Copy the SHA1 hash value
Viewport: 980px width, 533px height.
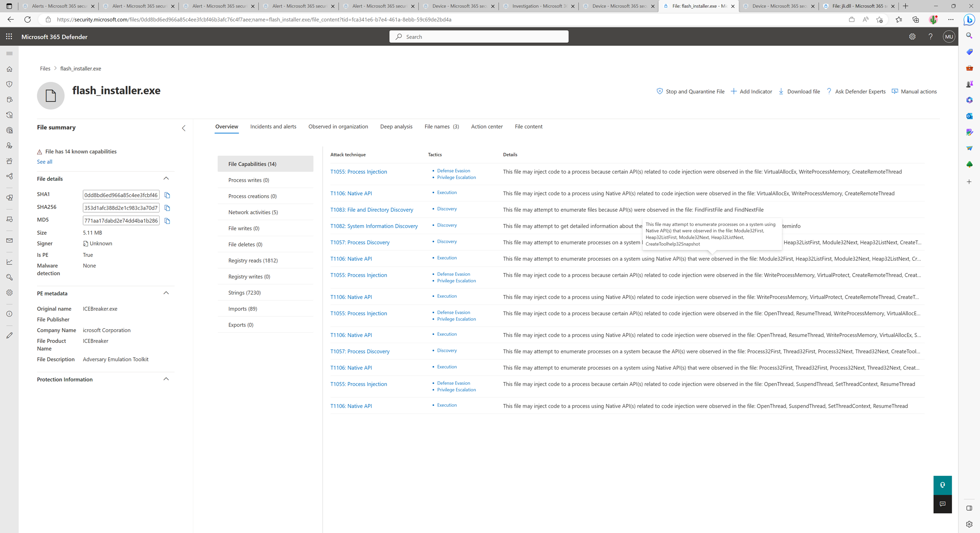(167, 195)
